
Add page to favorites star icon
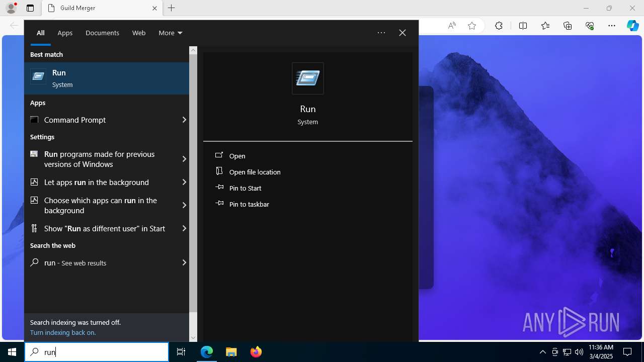tap(472, 26)
